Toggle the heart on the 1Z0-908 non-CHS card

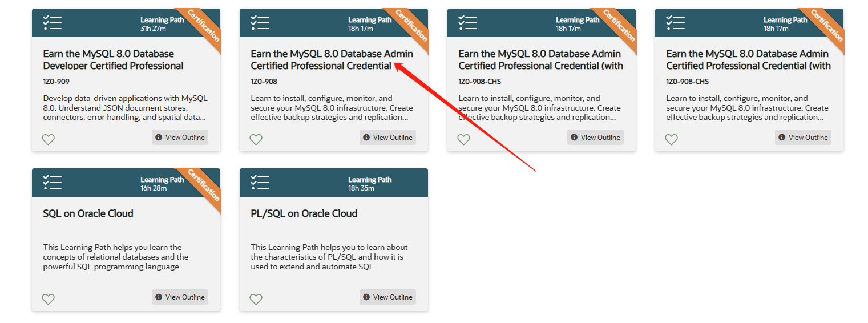click(256, 139)
